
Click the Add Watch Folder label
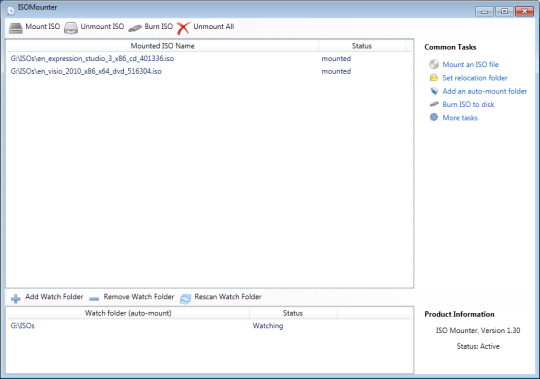54,297
